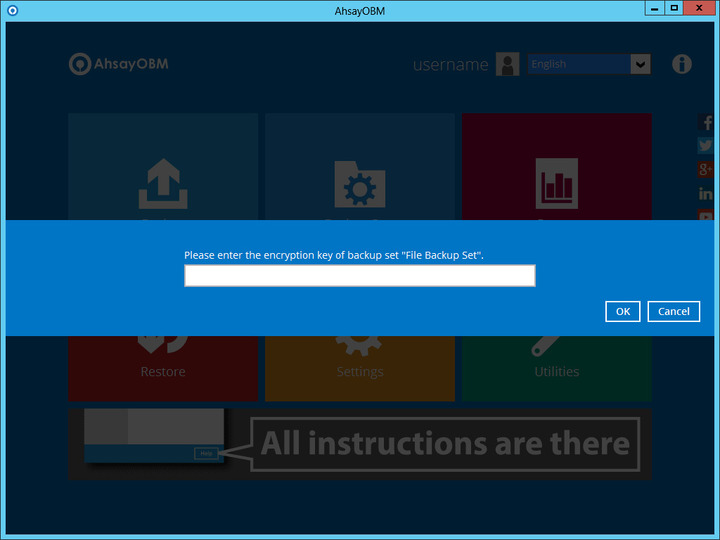This screenshot has width=720, height=540.
Task: Open the Utilities wrench tile
Action: coord(556,368)
